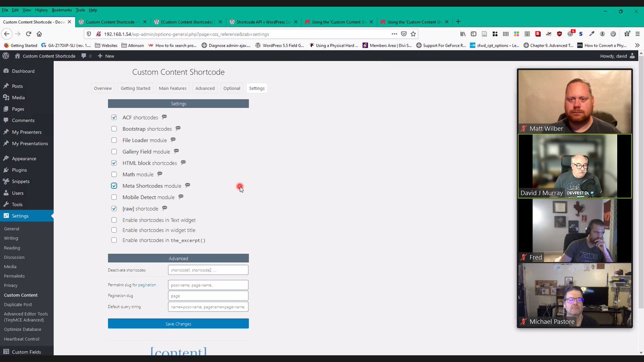Enable shortcodes in the_excerpt() checkbox

click(114, 240)
